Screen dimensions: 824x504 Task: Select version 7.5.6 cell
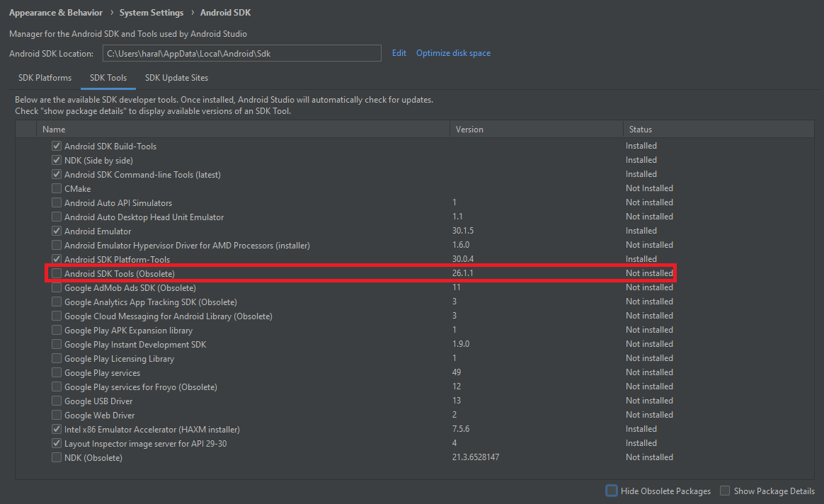pyautogui.click(x=461, y=429)
